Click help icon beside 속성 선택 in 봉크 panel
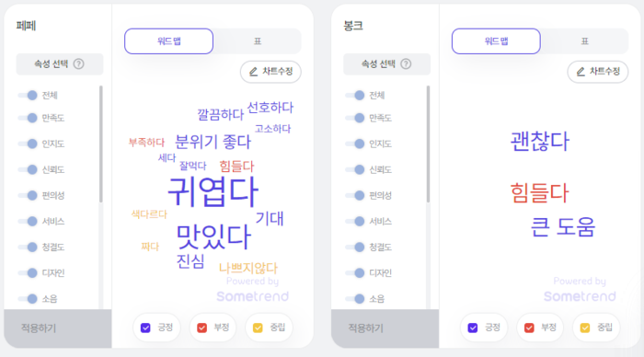Viewport: 644px width, 357px height. 406,63
